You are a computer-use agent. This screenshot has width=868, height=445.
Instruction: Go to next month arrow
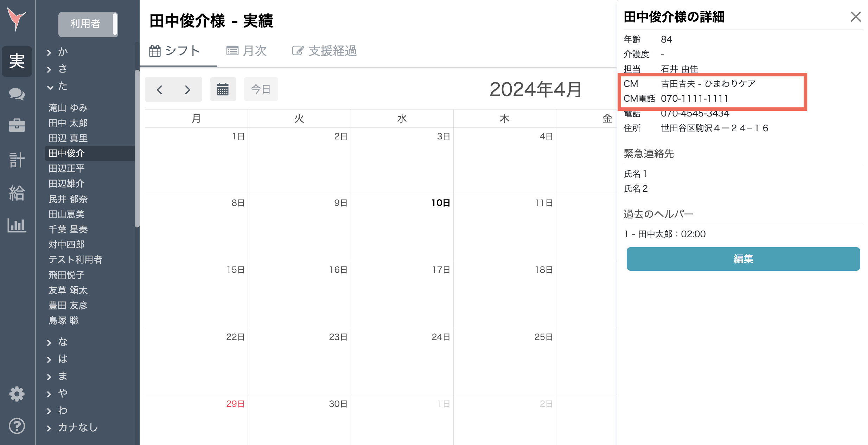pyautogui.click(x=188, y=89)
